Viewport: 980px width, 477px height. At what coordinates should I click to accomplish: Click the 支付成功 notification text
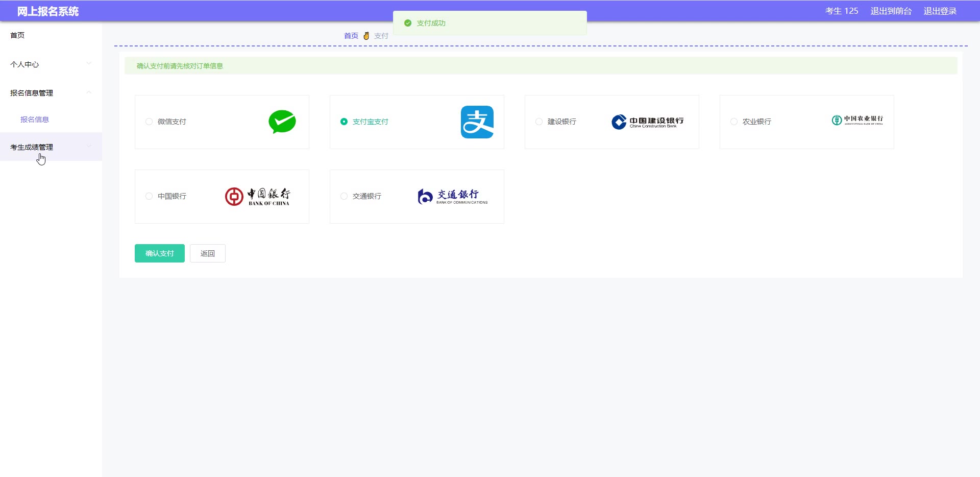pos(431,23)
